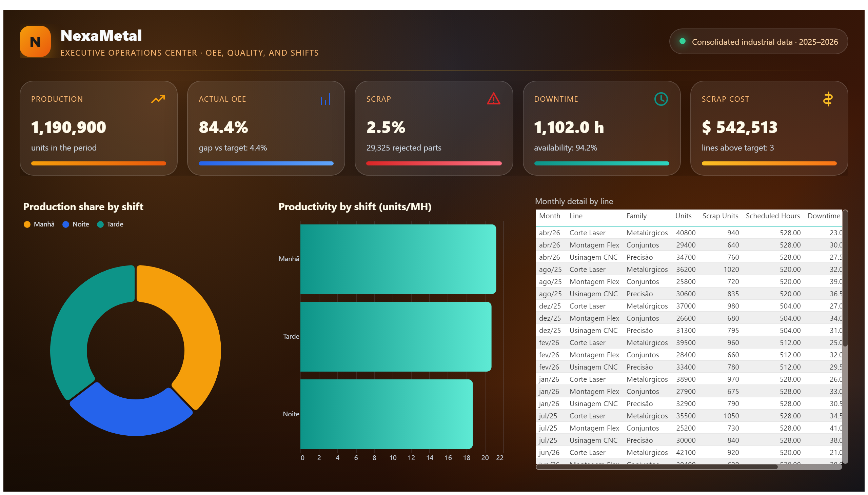The width and height of the screenshot is (868, 495).
Task: Click the NexaMetal orange N logo
Action: point(35,41)
